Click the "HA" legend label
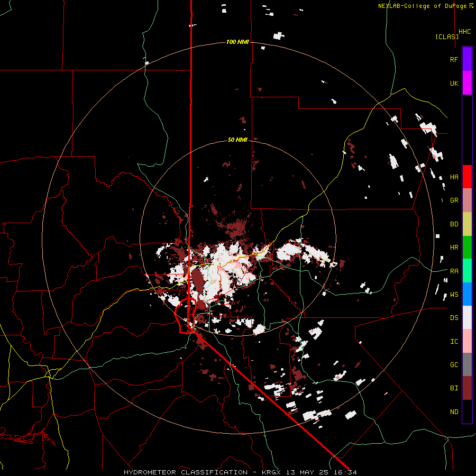 454,177
